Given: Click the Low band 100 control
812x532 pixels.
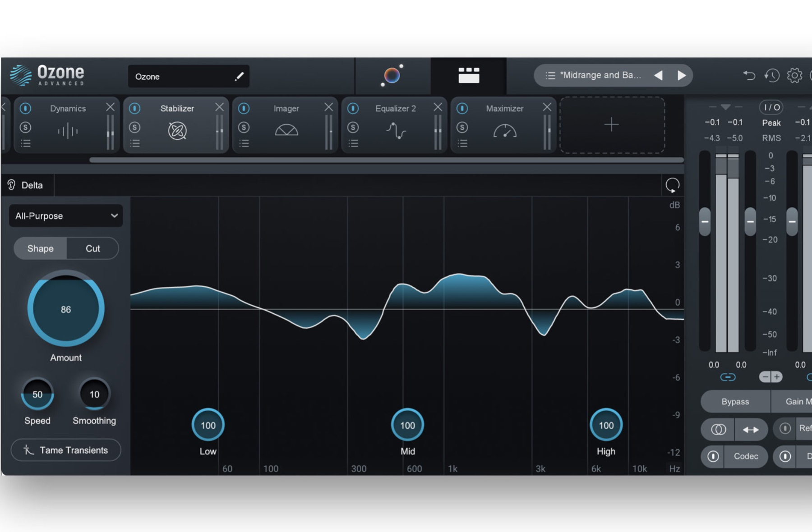Looking at the screenshot, I should [208, 425].
